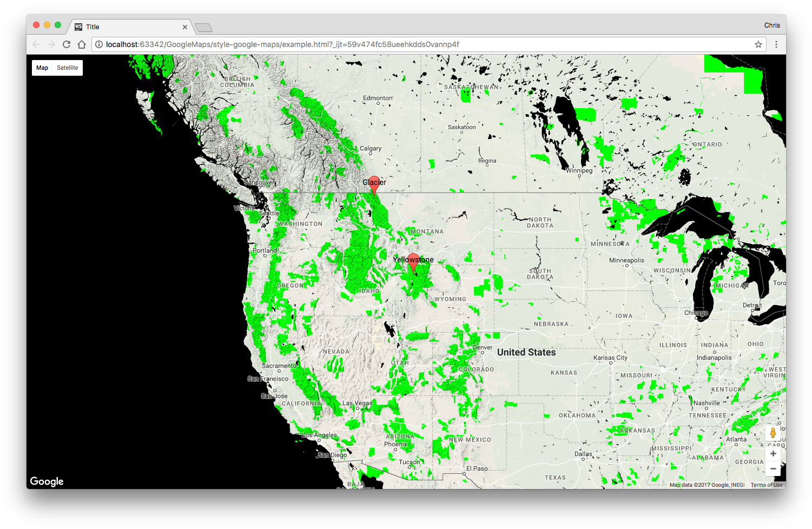Reload the page

point(67,44)
